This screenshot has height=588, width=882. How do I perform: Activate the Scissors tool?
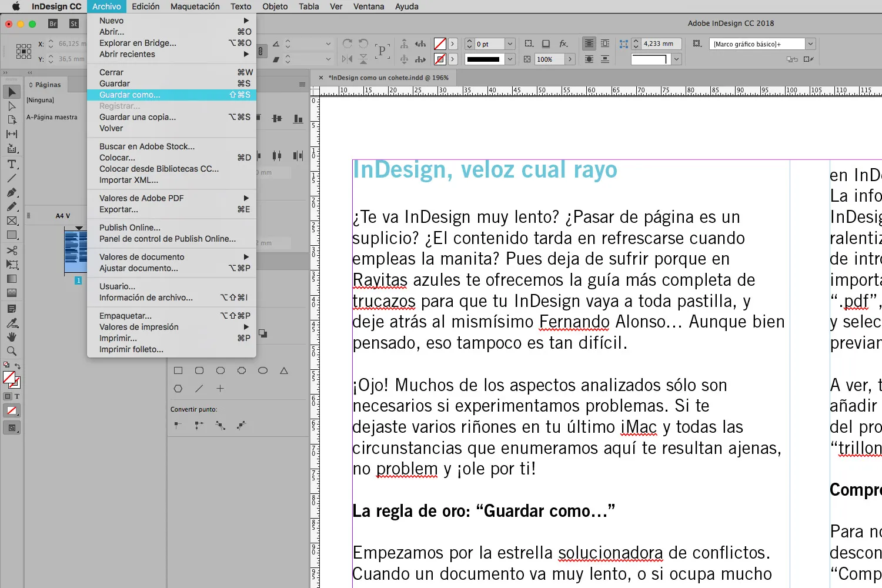point(12,250)
